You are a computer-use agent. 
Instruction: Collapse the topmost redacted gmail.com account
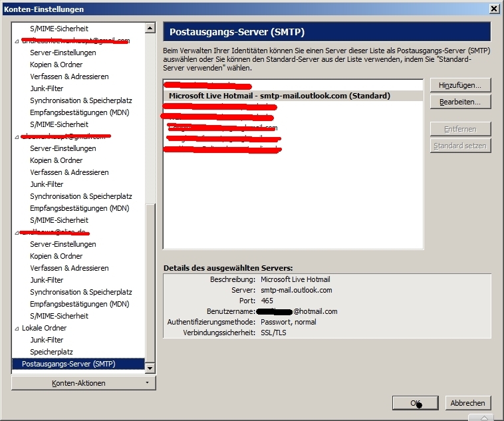pos(17,41)
